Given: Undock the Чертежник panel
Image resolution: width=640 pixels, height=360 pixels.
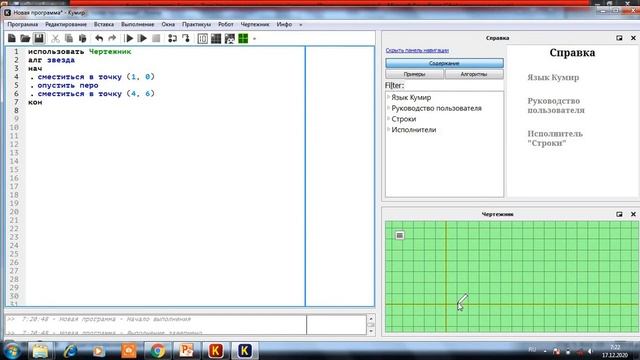Looking at the screenshot, I should pos(619,214).
